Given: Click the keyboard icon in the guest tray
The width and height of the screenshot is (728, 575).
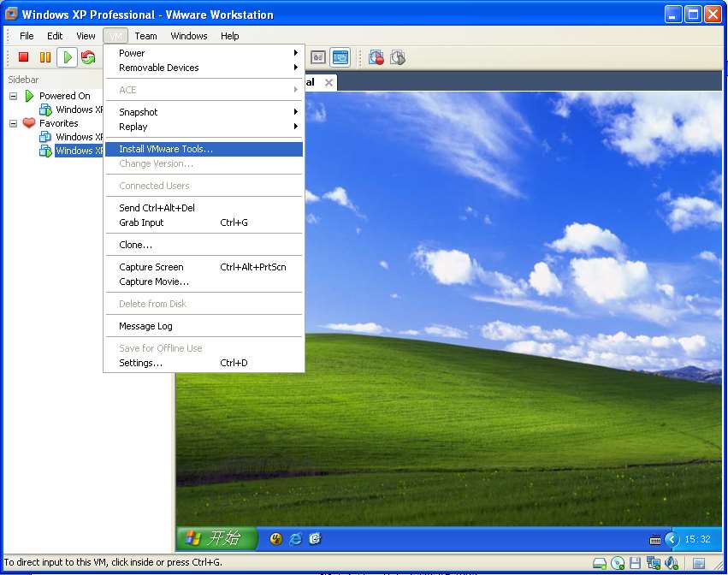Looking at the screenshot, I should 655,539.
